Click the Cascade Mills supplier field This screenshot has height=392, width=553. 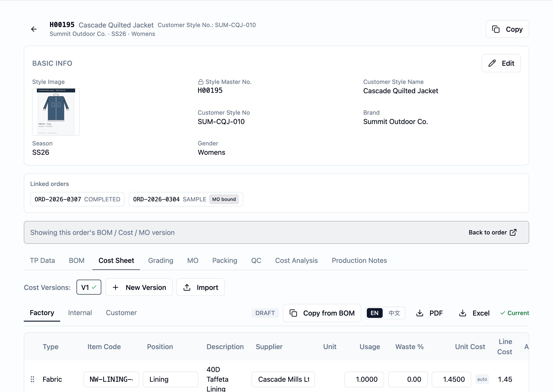click(x=283, y=379)
